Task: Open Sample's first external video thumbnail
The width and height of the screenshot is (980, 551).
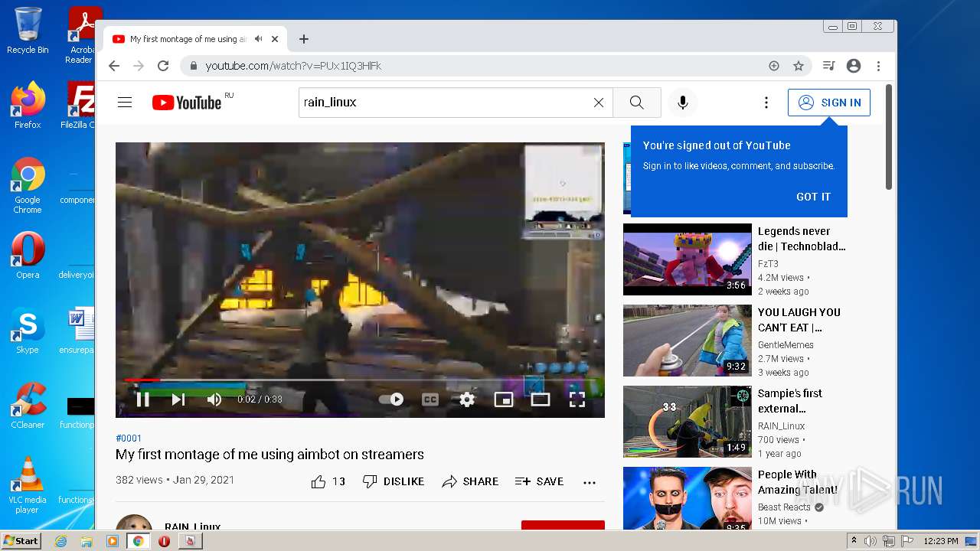Action: [688, 422]
